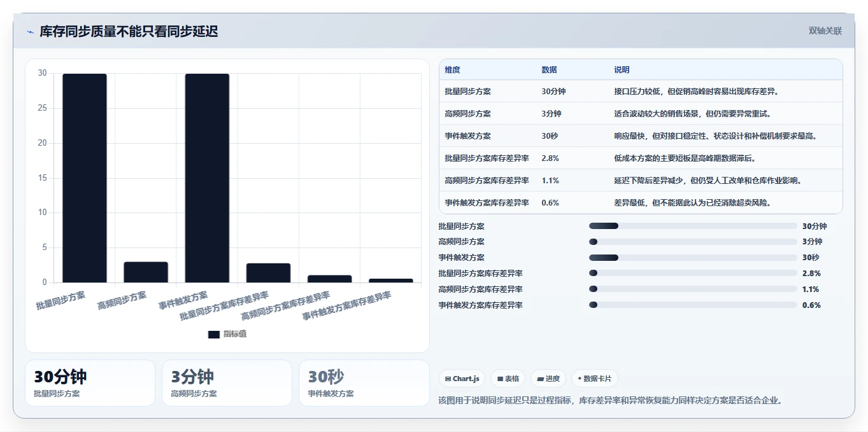868x432 pixels.
Task: Click the 数据 column header
Action: click(550, 70)
